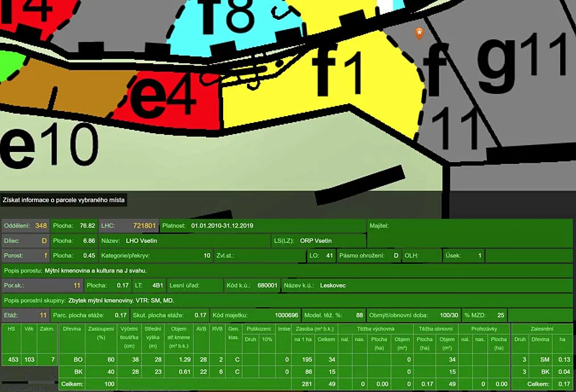Click the Název k.ú. Leskovec field
576x392 pixels.
coord(333,285)
